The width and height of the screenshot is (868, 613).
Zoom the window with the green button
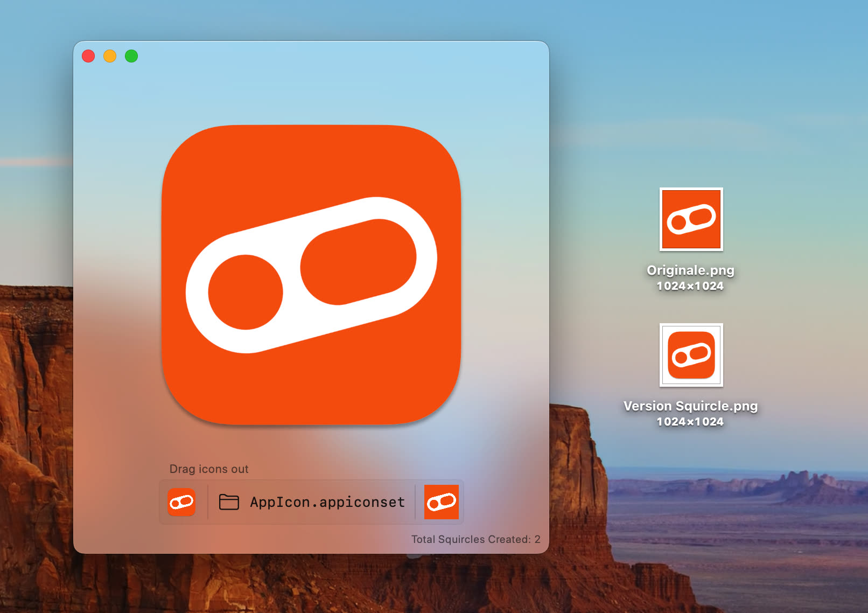click(131, 56)
